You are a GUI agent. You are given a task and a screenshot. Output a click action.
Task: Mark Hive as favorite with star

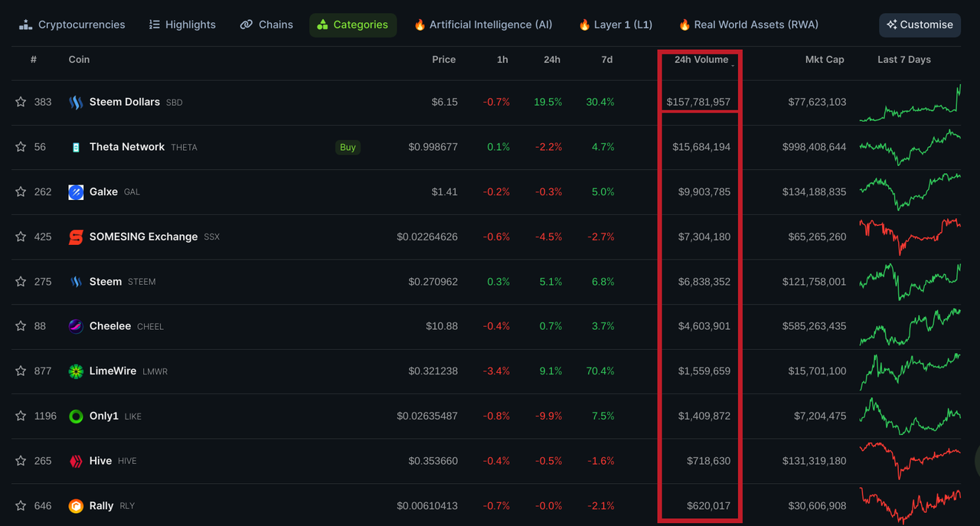pyautogui.click(x=21, y=460)
